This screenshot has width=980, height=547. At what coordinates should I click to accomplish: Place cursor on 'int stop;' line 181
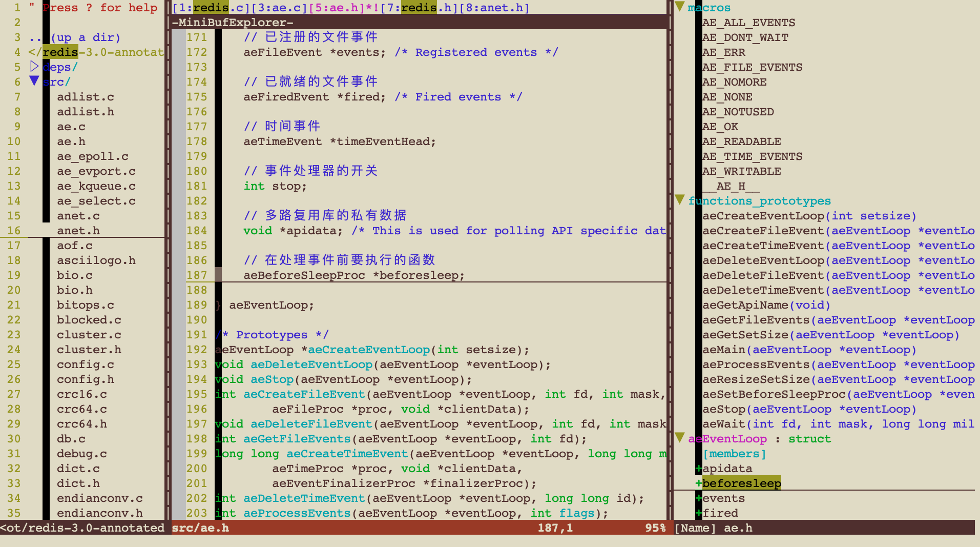(275, 186)
